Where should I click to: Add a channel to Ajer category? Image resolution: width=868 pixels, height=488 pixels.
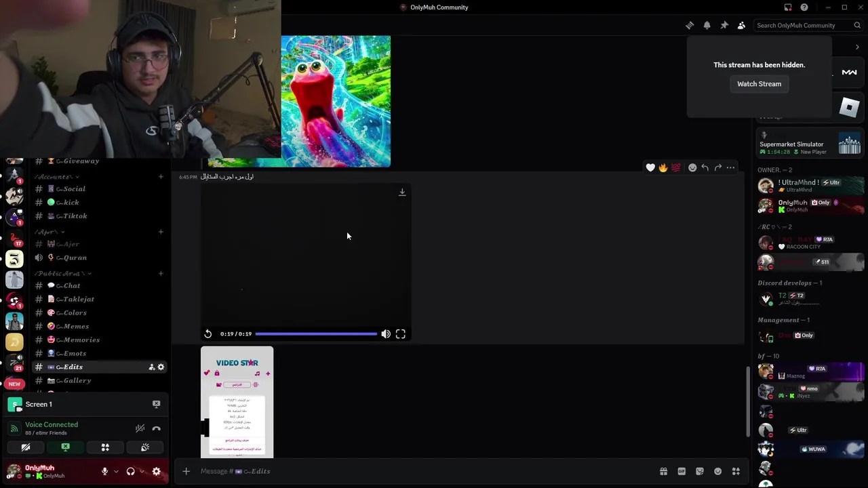[x=161, y=232]
